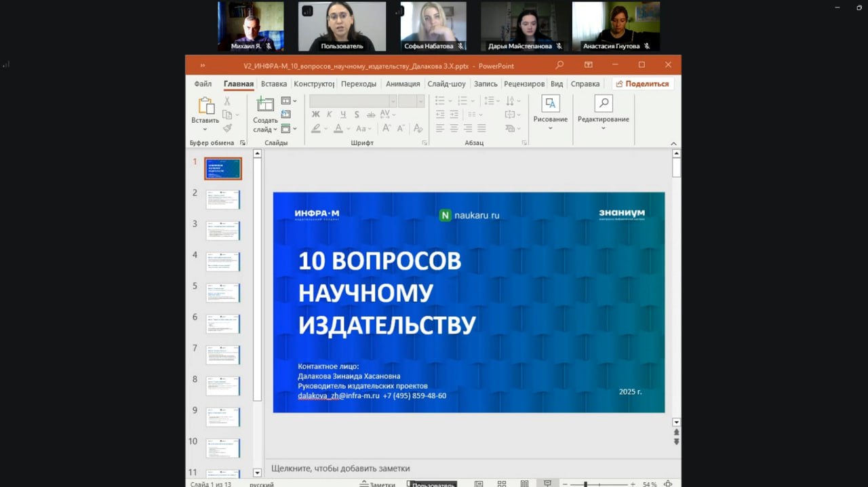
Task: Switch to the Анимация tab
Action: pyautogui.click(x=403, y=84)
